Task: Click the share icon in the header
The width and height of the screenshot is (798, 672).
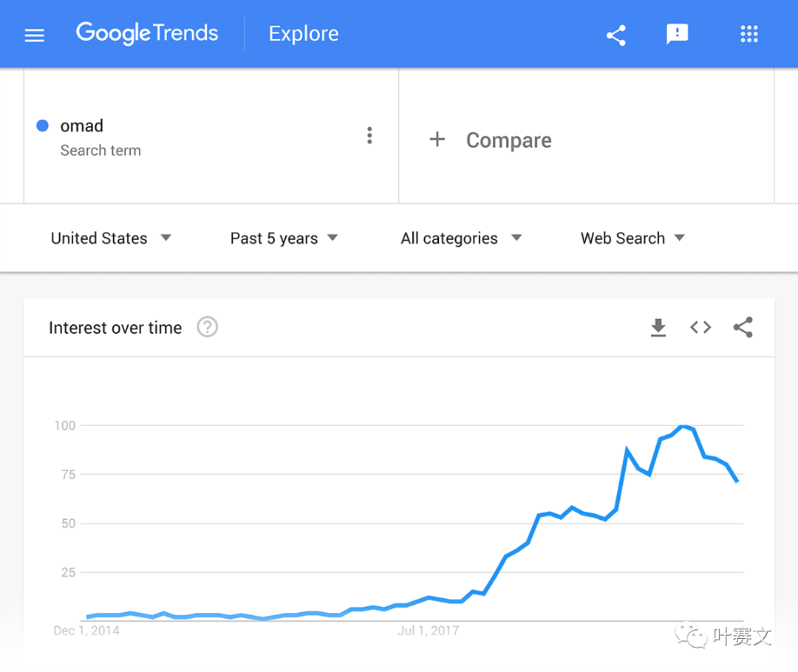Action: click(615, 35)
